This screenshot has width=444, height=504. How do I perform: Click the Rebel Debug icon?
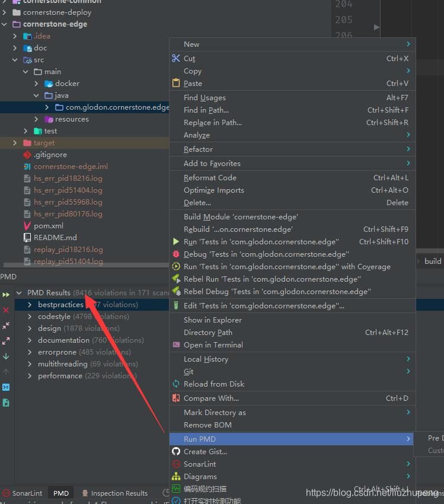tap(176, 291)
